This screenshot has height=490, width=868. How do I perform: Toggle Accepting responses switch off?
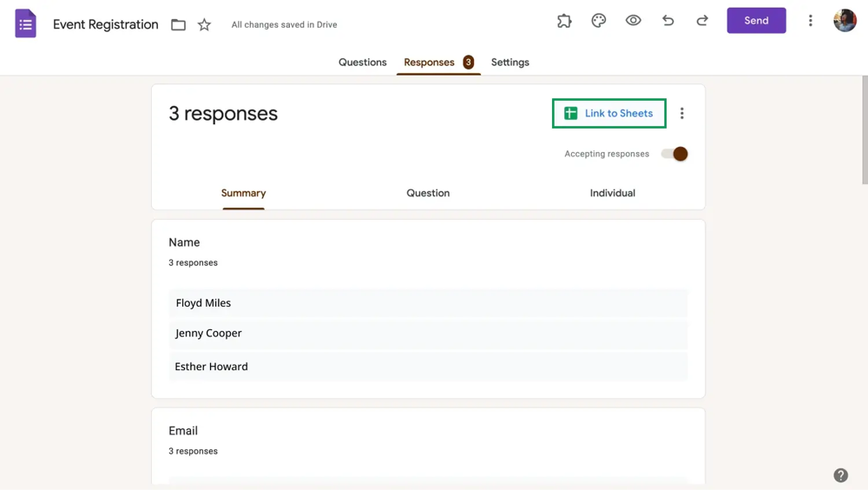click(674, 154)
